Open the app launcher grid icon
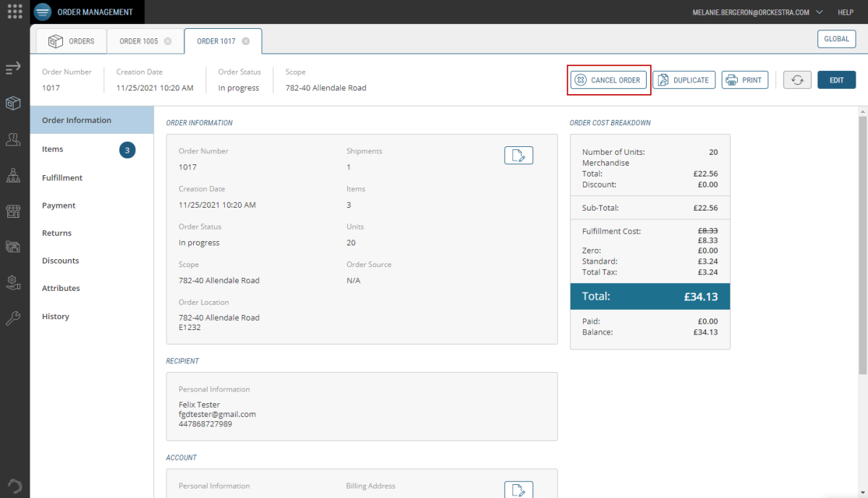 pos(14,12)
